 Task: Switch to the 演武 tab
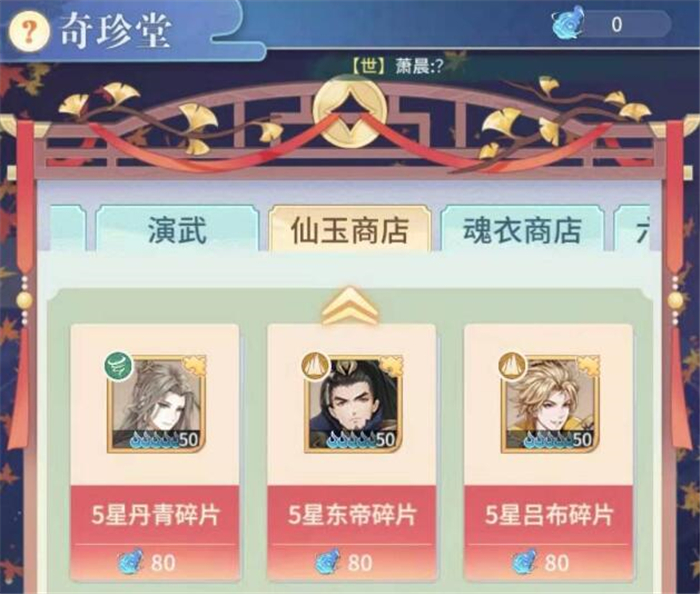(x=177, y=230)
